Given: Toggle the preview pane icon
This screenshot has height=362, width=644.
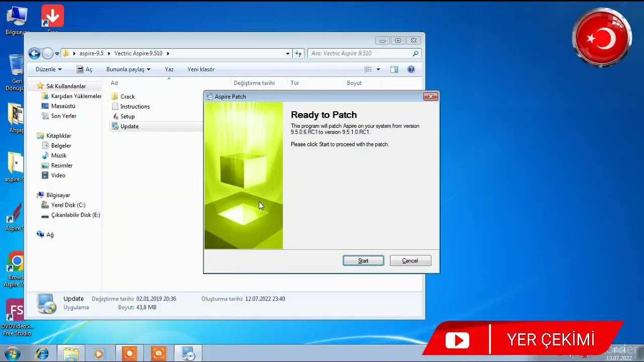Looking at the screenshot, I should (394, 69).
